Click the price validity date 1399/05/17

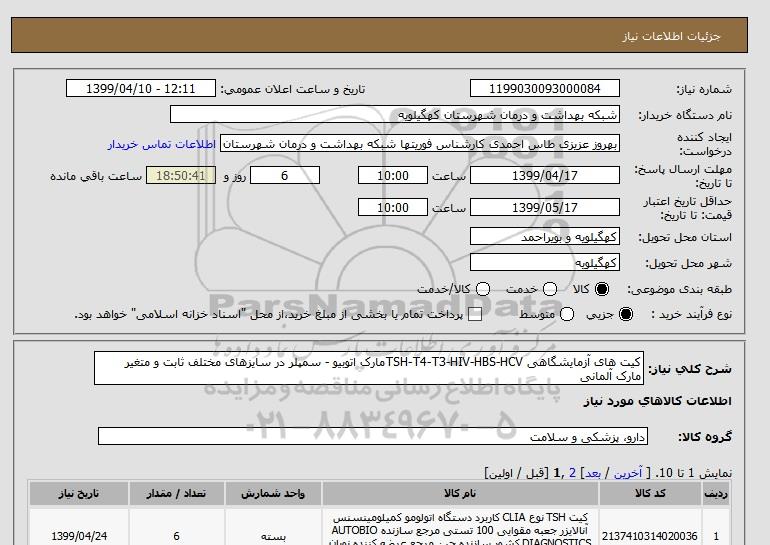point(545,207)
